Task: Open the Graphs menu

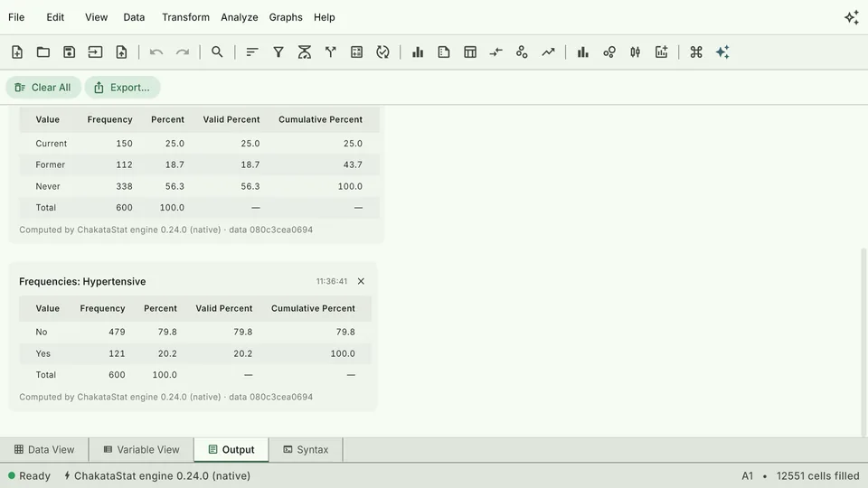Action: 286,17
